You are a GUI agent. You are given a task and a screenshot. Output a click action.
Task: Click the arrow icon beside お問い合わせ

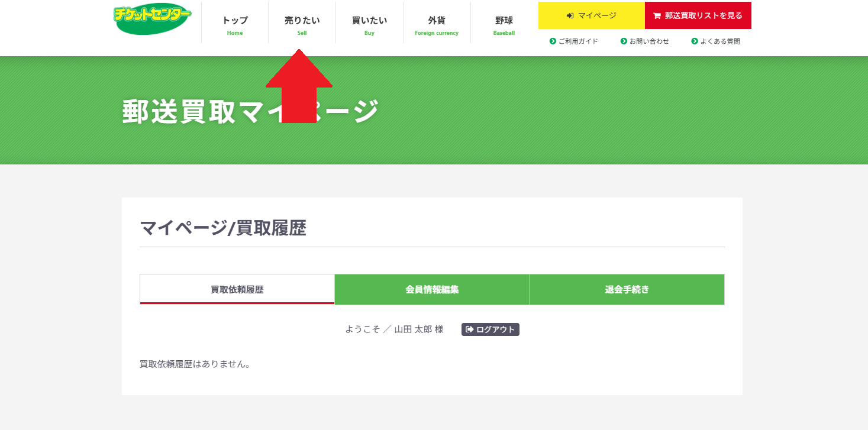(624, 41)
